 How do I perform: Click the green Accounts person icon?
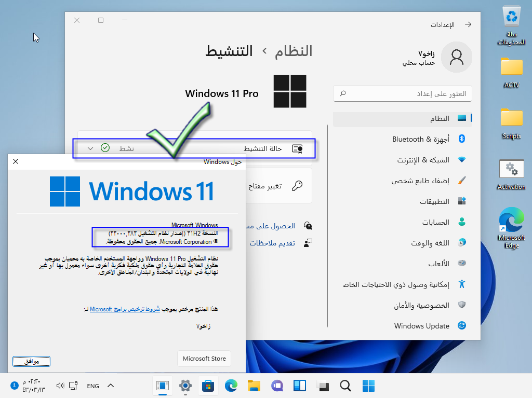pos(462,222)
